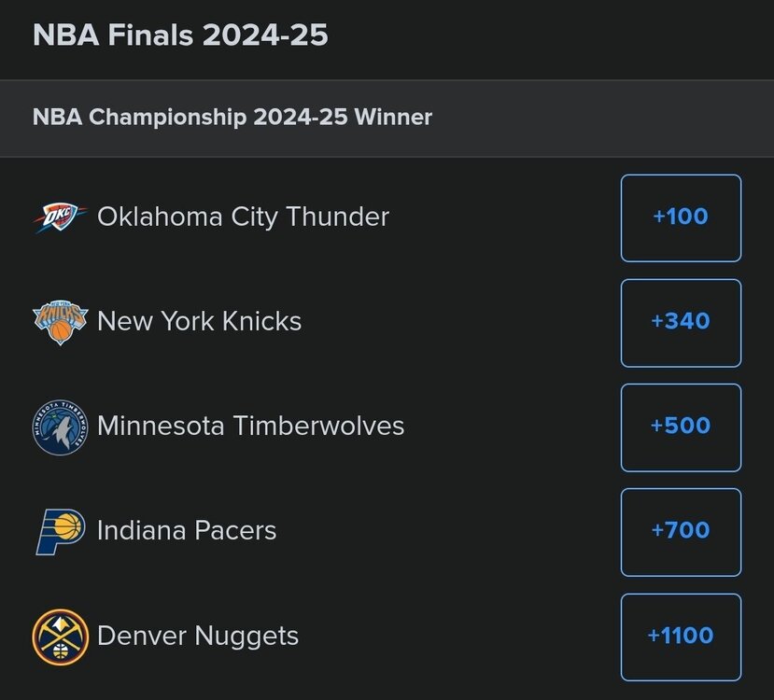Click the +1100 price text

(681, 636)
